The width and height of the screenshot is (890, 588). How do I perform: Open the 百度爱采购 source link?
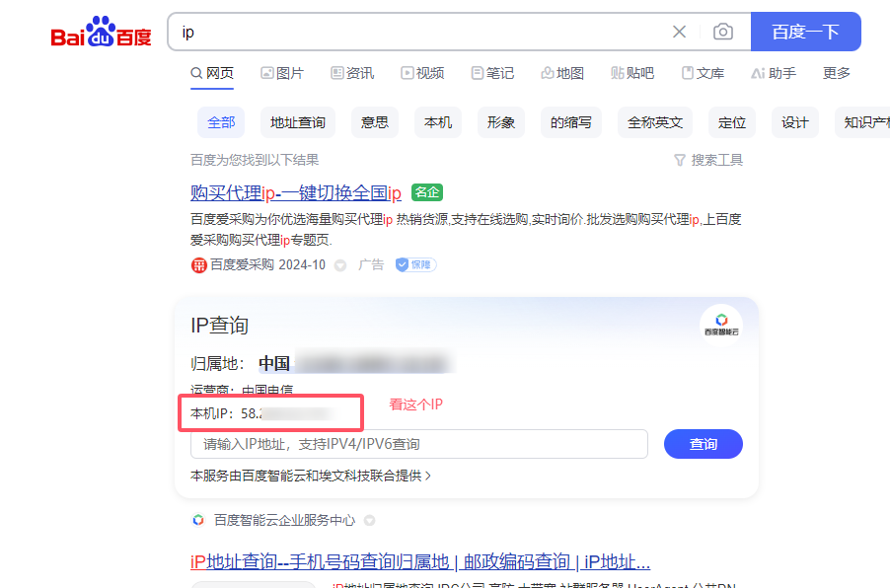click(x=243, y=265)
